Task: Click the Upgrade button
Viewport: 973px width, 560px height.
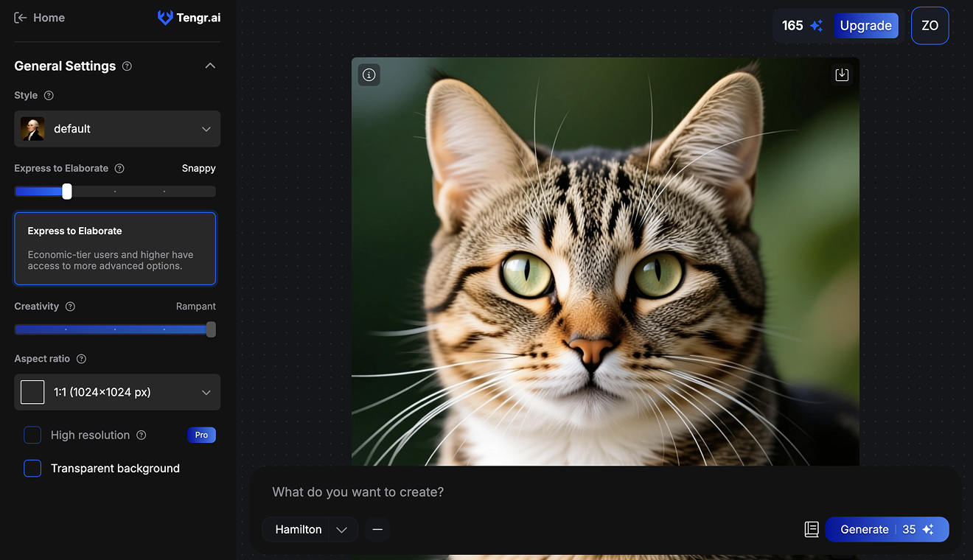Action: click(x=866, y=25)
